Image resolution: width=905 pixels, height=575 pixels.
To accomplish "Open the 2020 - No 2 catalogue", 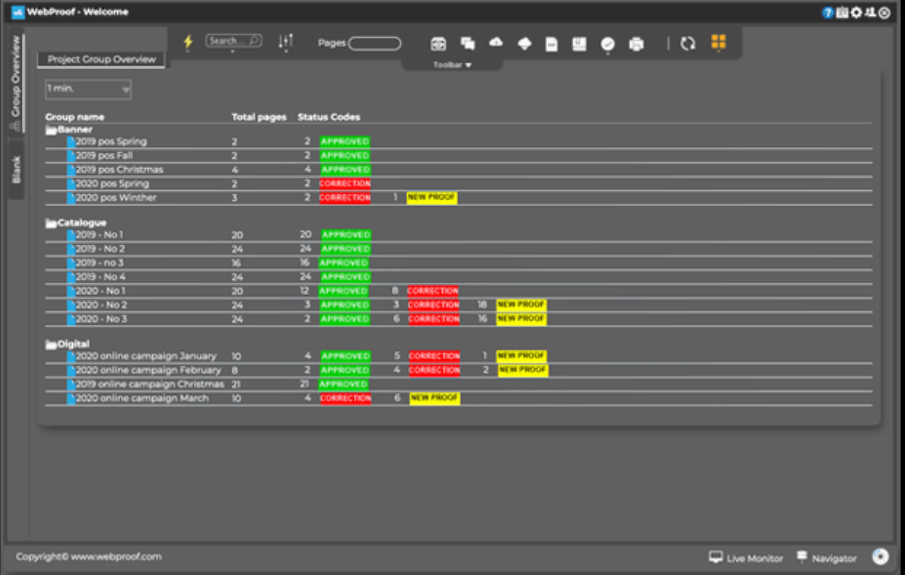I will point(102,305).
